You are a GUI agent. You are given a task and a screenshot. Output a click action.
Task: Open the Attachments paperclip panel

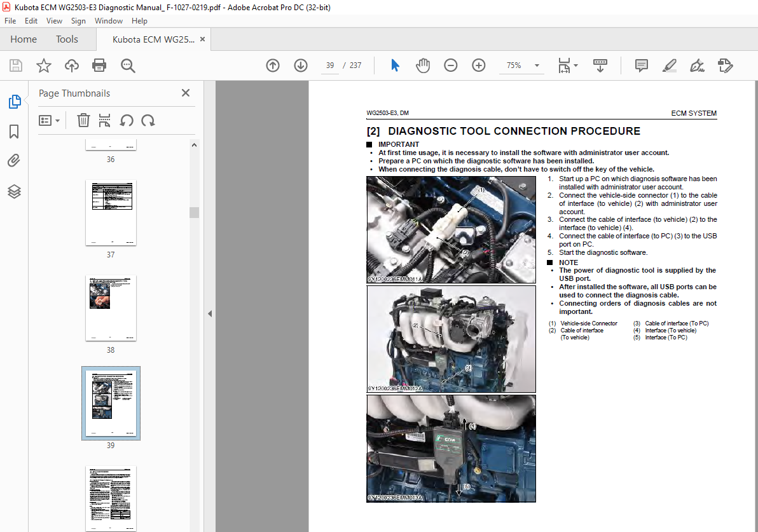14,160
